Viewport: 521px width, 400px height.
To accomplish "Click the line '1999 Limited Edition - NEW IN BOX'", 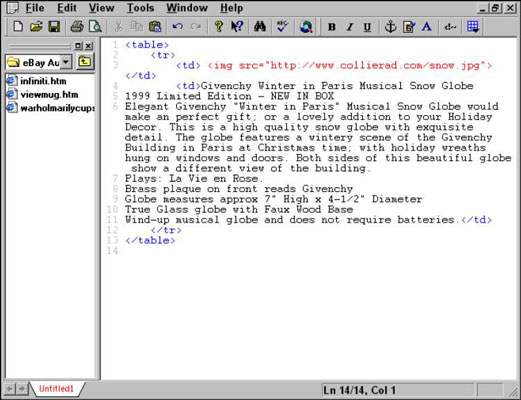I will [229, 96].
